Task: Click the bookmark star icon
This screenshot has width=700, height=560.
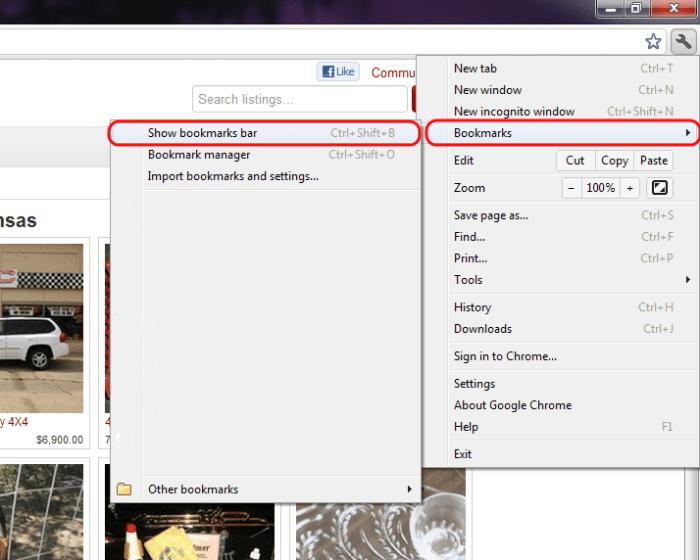Action: point(653,41)
